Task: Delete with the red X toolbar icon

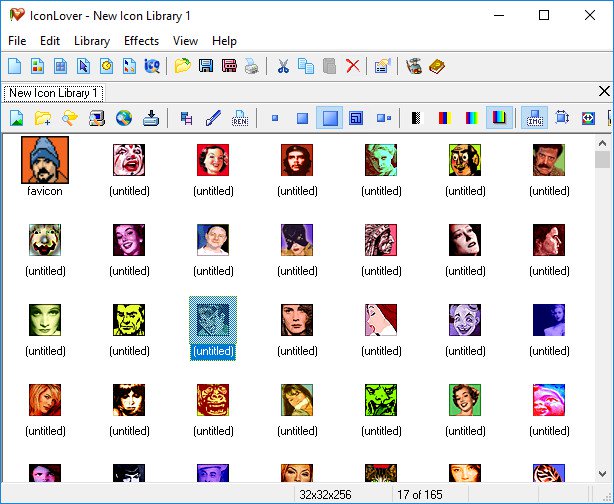Action: pyautogui.click(x=353, y=66)
